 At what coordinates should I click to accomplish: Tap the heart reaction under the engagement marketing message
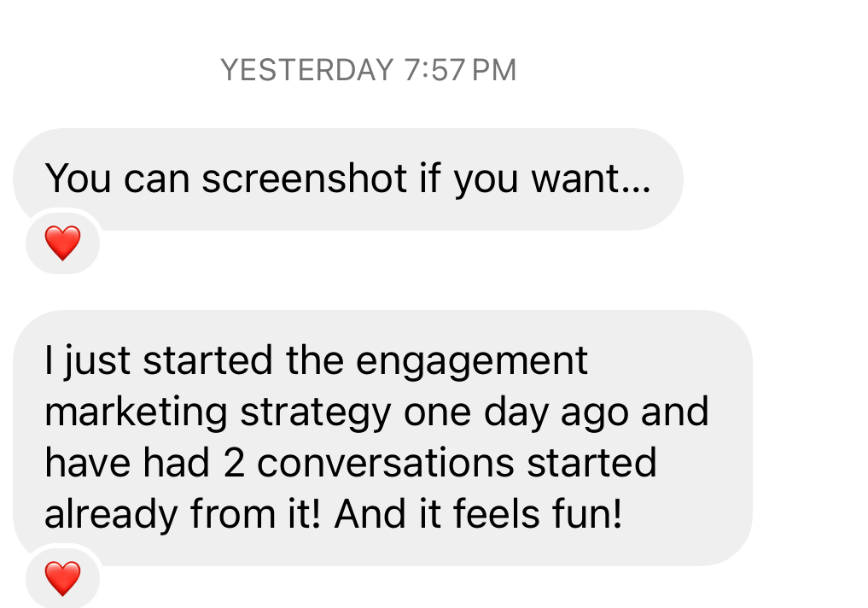tap(62, 578)
